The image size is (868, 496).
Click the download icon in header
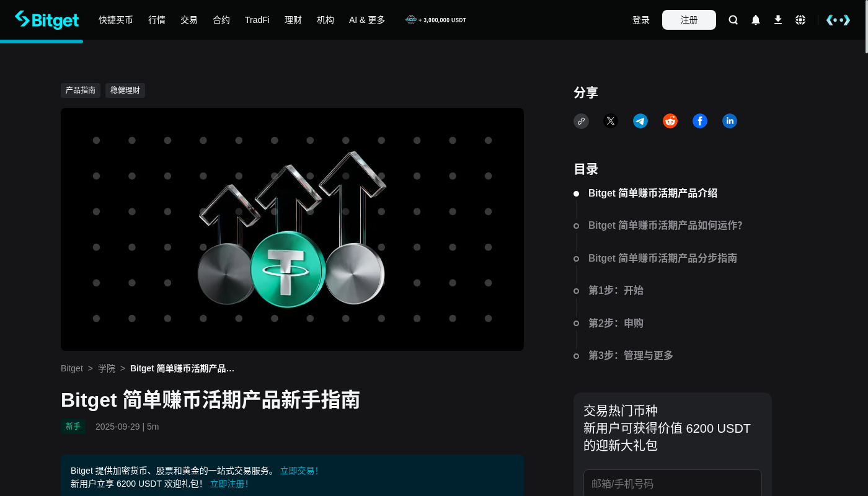[778, 20]
